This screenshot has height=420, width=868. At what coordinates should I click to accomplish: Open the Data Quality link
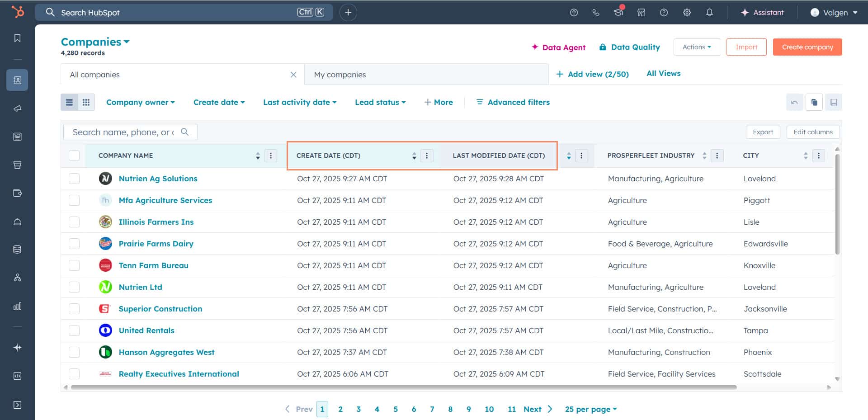click(629, 47)
